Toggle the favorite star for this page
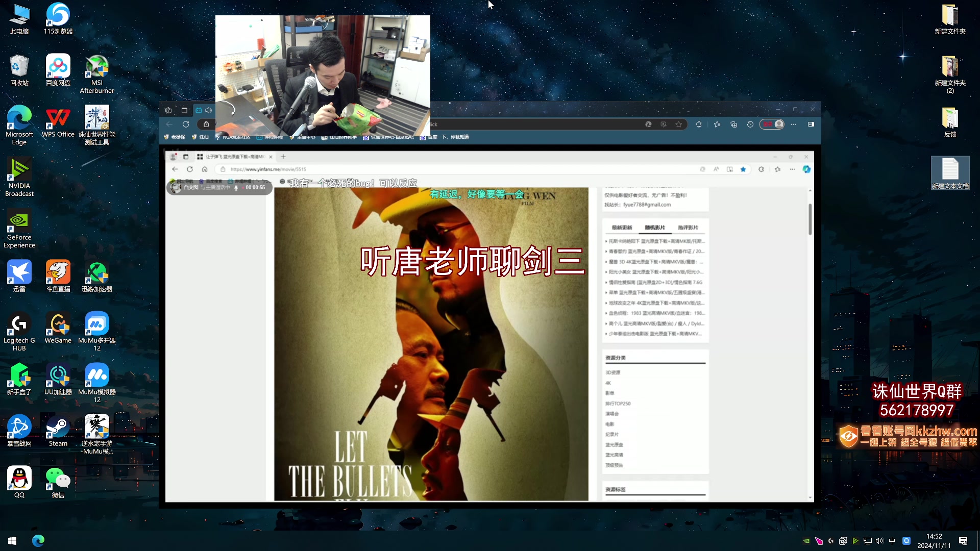The image size is (980, 551). (743, 169)
